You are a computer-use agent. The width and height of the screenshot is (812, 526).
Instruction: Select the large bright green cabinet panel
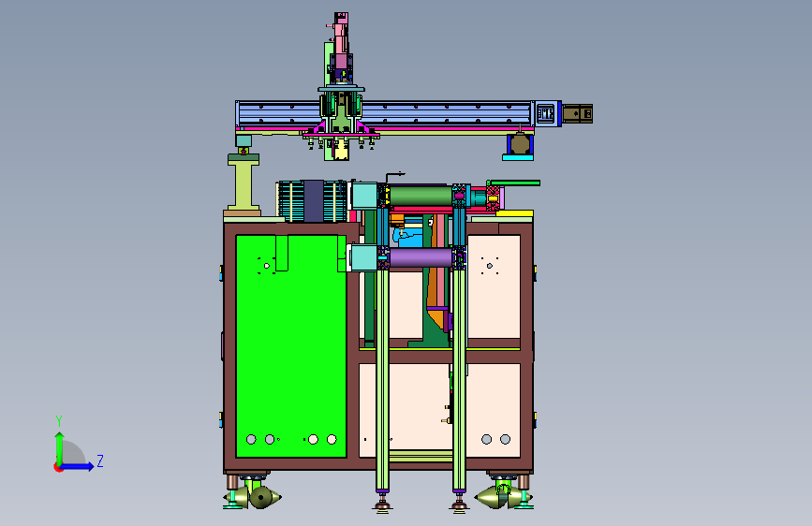point(291,346)
